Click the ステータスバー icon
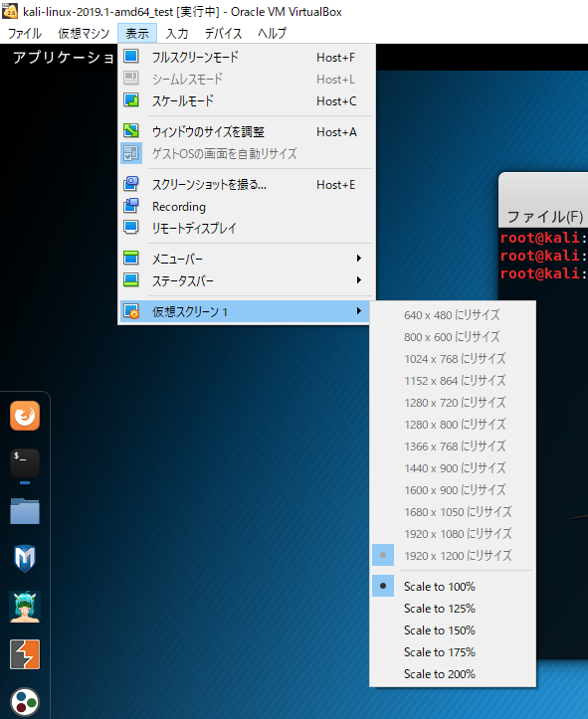588x719 pixels. [x=131, y=280]
